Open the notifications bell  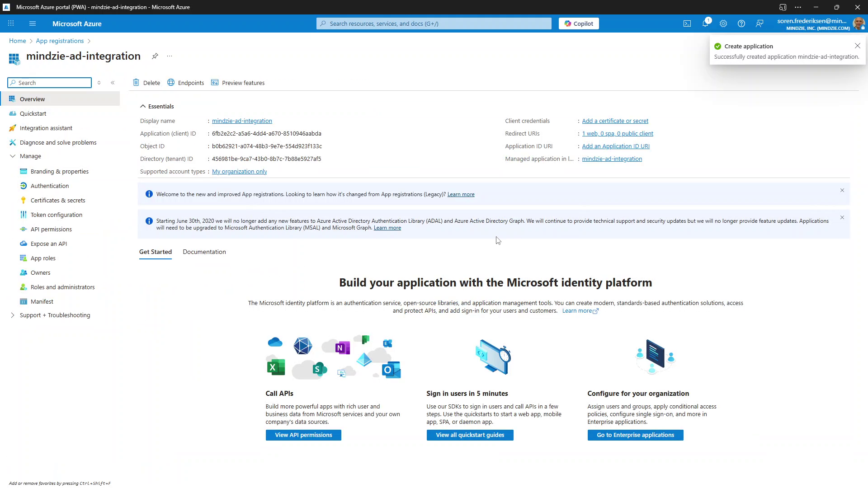pos(705,23)
